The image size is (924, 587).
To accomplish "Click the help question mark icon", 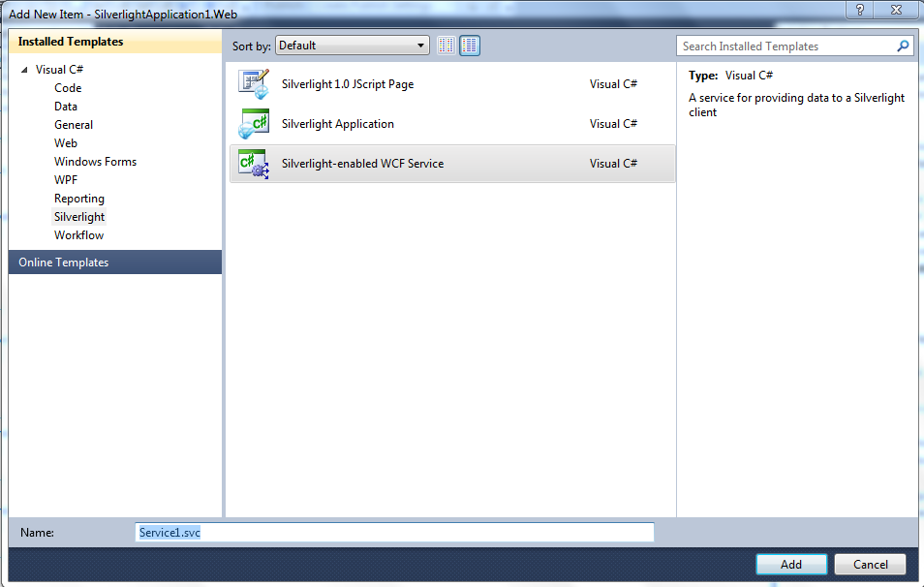I will pyautogui.click(x=859, y=11).
